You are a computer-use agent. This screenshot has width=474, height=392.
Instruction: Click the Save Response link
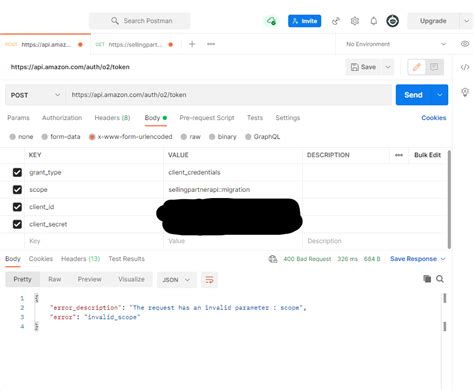pos(413,259)
